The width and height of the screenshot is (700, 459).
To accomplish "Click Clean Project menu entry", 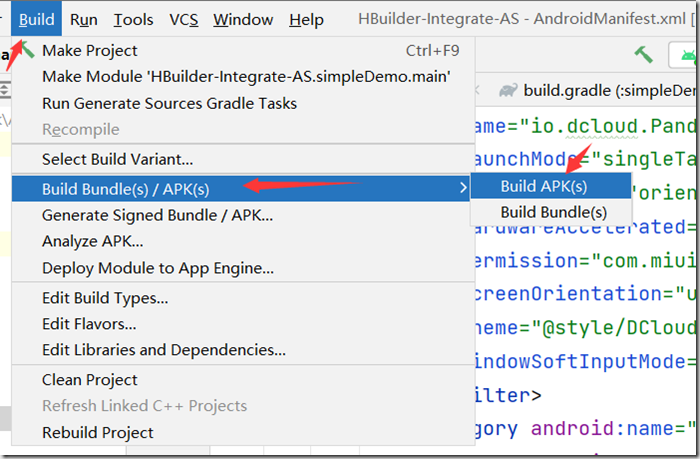I will [x=90, y=380].
